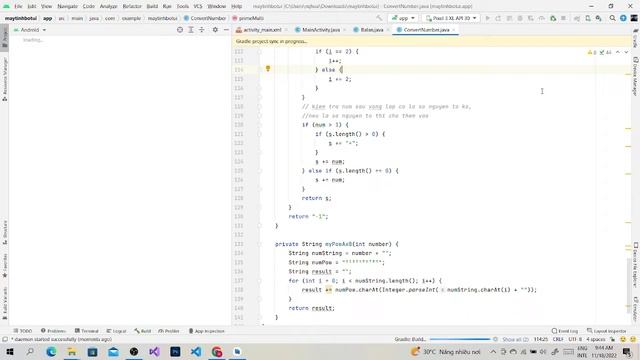This screenshot has height=360, width=640.
Task: Click the UTF-8 encoding indicator
Action: tap(575, 339)
